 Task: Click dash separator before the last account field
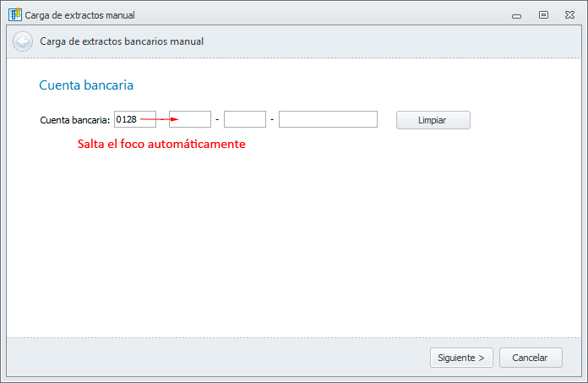[x=272, y=119]
